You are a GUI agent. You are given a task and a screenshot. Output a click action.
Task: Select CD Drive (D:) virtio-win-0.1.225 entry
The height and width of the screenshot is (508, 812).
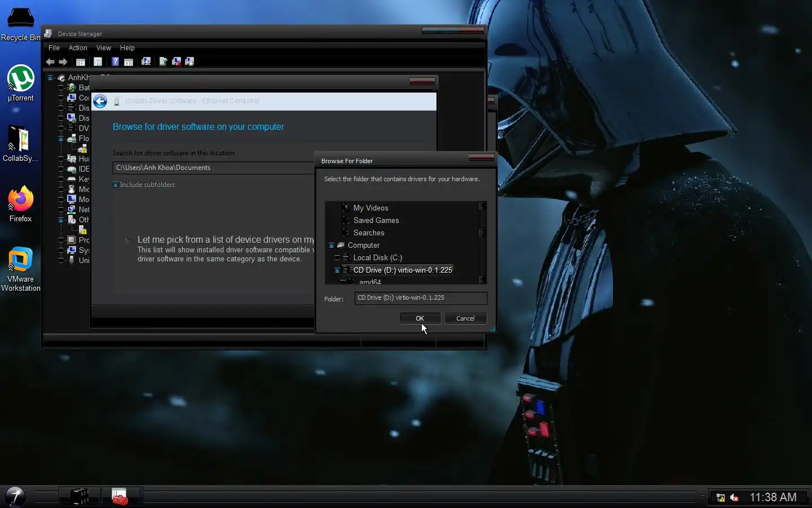pos(403,270)
